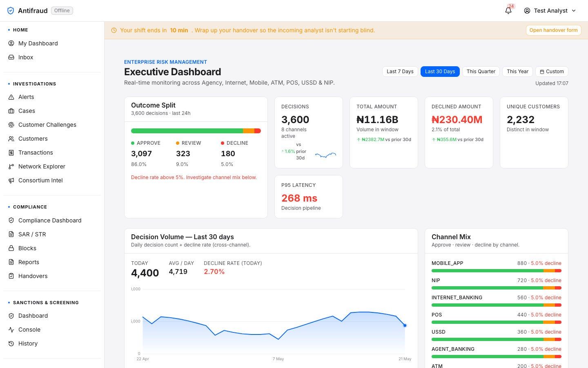Click the SAR / STR document icon
Viewport: 588px width, 368px height.
click(11, 234)
